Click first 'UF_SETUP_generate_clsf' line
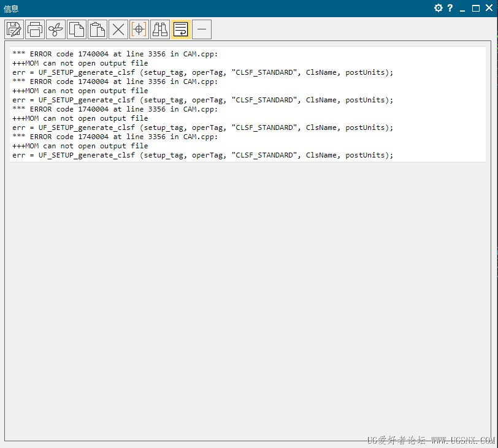The image size is (498, 448). click(202, 72)
